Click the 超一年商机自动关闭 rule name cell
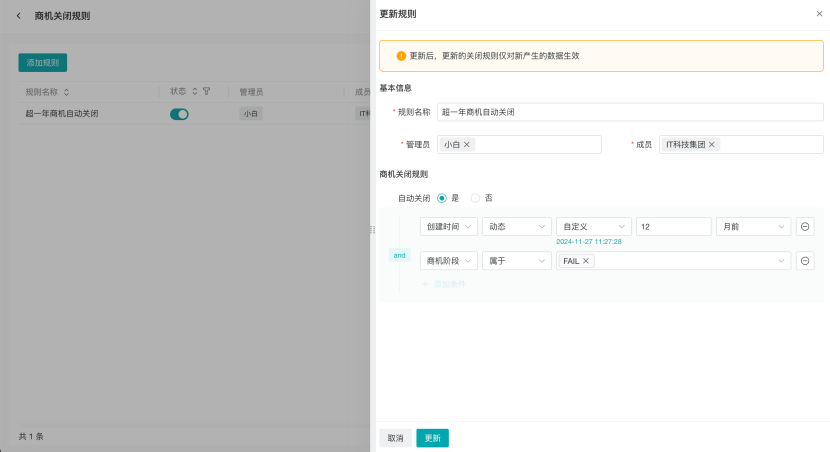830x452 pixels. 62,113
